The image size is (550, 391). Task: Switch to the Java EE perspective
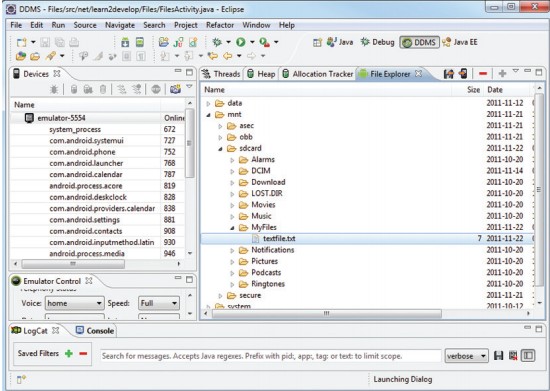(x=460, y=42)
